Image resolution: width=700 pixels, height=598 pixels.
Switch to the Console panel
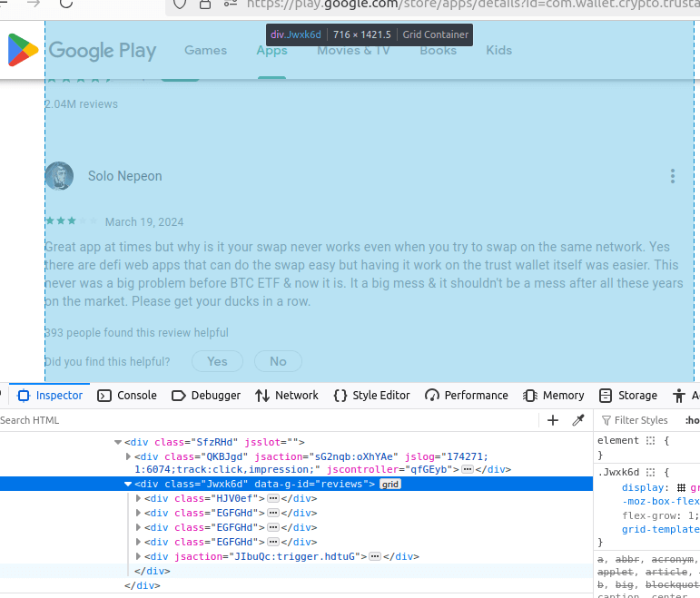coord(127,396)
